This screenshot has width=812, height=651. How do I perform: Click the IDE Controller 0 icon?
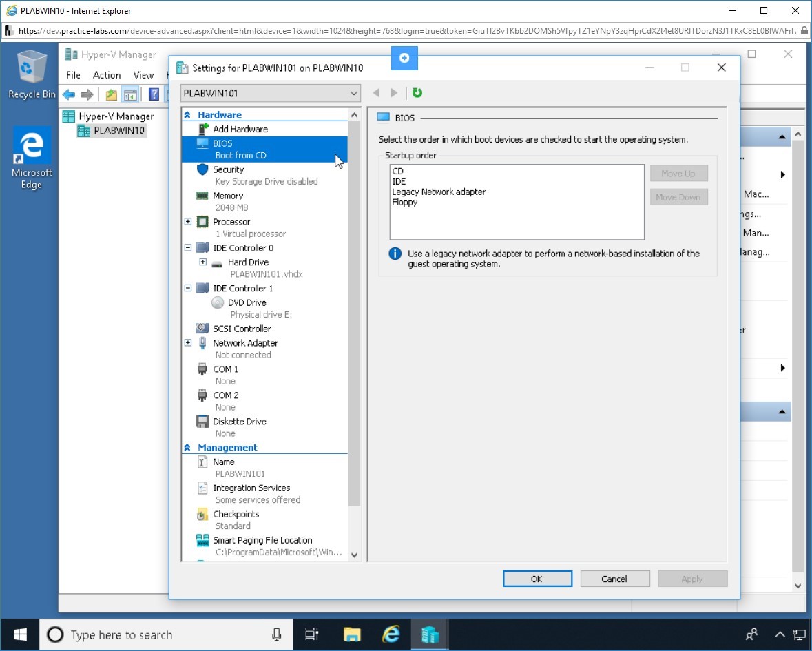[x=202, y=247]
